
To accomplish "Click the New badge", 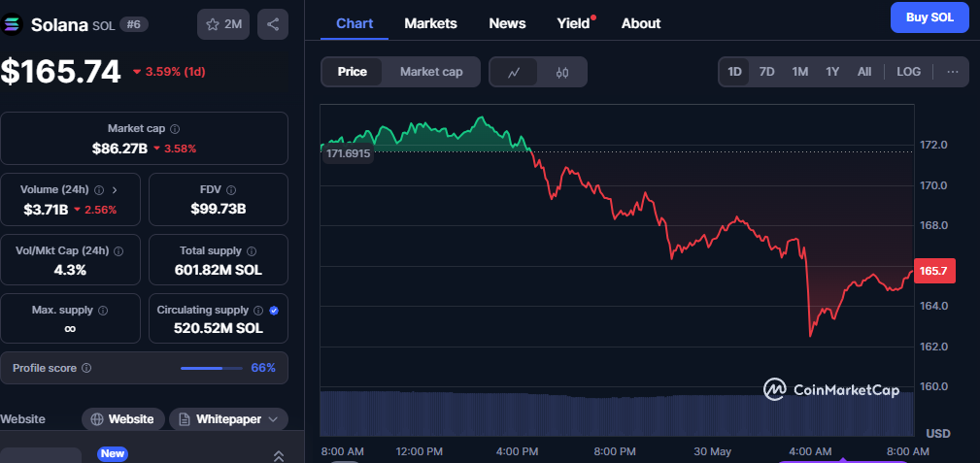I will point(112,453).
